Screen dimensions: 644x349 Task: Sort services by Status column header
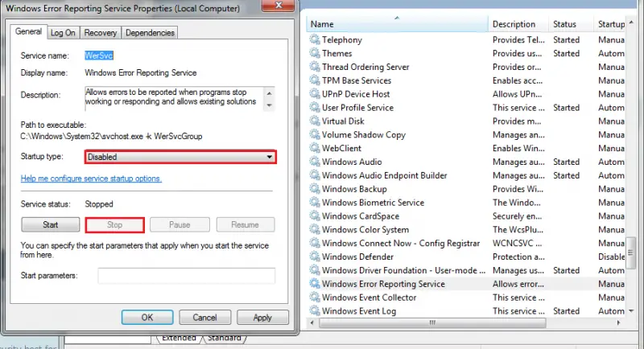[571, 24]
